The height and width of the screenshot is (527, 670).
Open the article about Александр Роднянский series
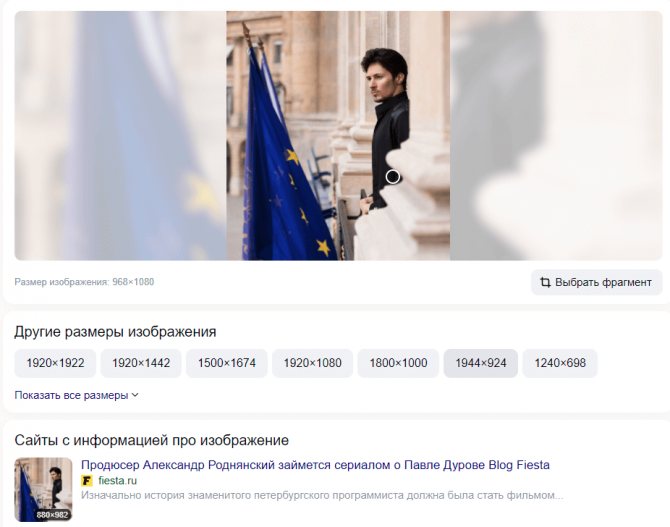[x=315, y=465]
